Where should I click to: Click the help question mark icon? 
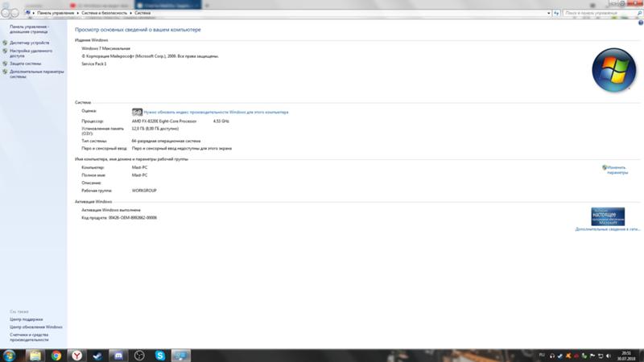click(x=640, y=23)
